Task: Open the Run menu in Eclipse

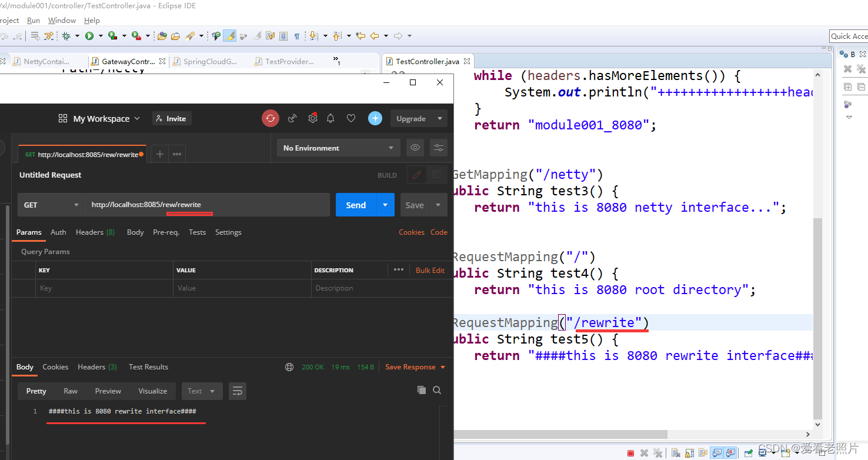Action: 34,20
